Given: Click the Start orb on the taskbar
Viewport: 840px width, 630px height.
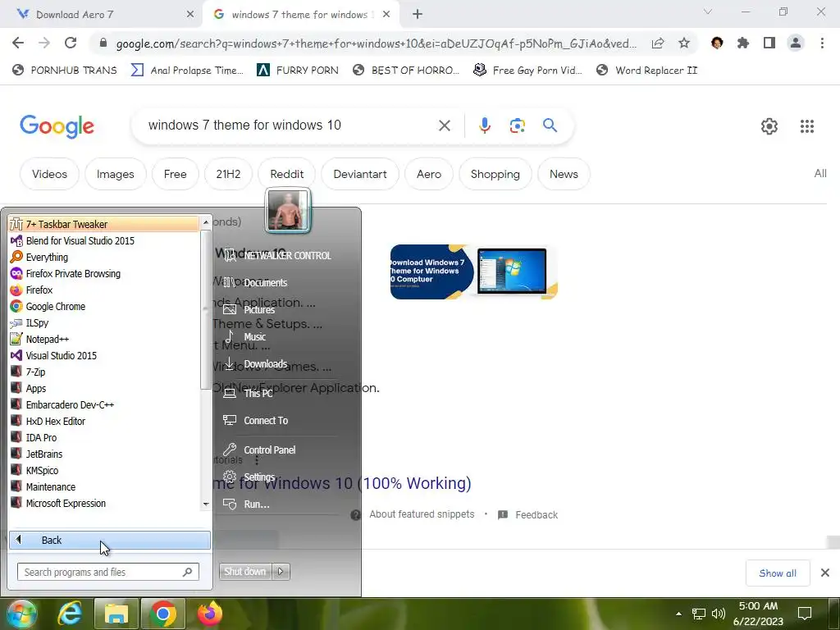Looking at the screenshot, I should 21,614.
